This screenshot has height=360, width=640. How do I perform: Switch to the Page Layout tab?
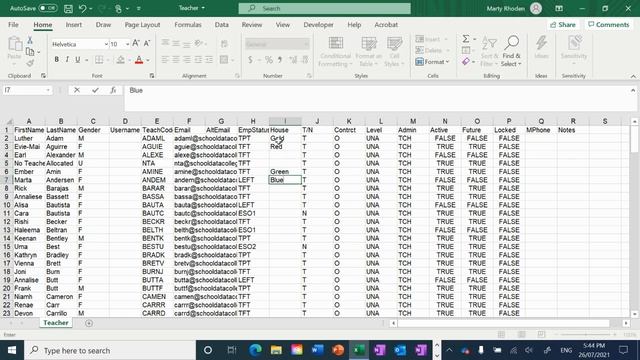(x=142, y=24)
